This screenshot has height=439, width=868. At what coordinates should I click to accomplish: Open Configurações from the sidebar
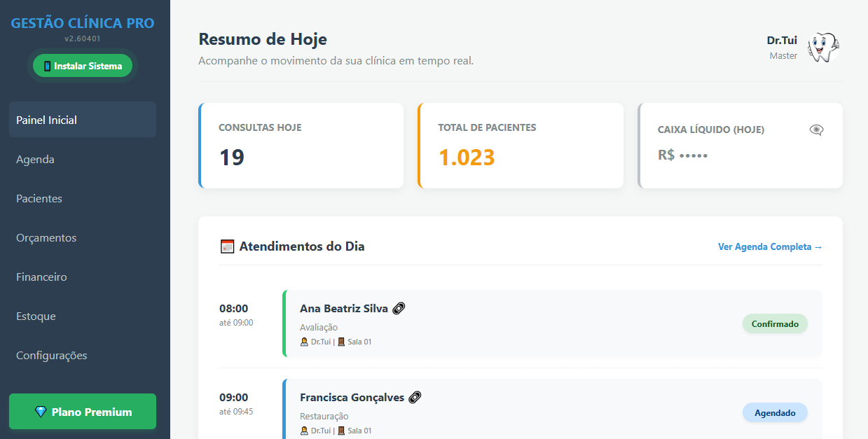[x=51, y=355]
